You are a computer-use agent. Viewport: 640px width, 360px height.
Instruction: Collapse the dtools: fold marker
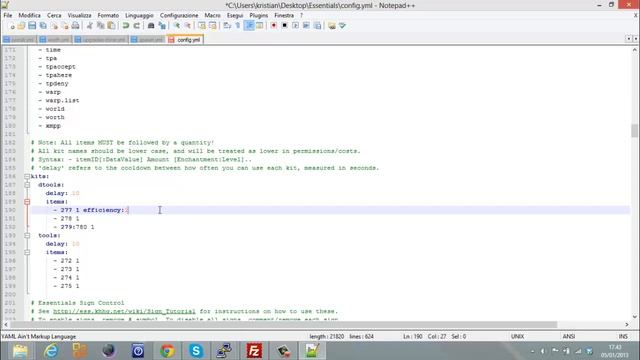coord(27,185)
